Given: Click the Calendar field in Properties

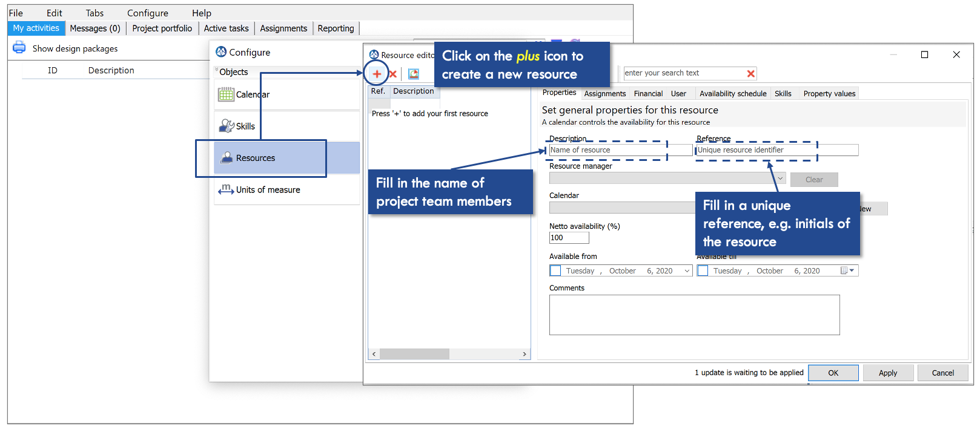Looking at the screenshot, I should 623,208.
